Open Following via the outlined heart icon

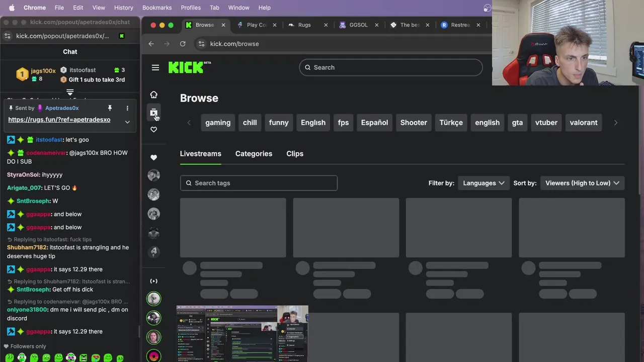pos(153,130)
